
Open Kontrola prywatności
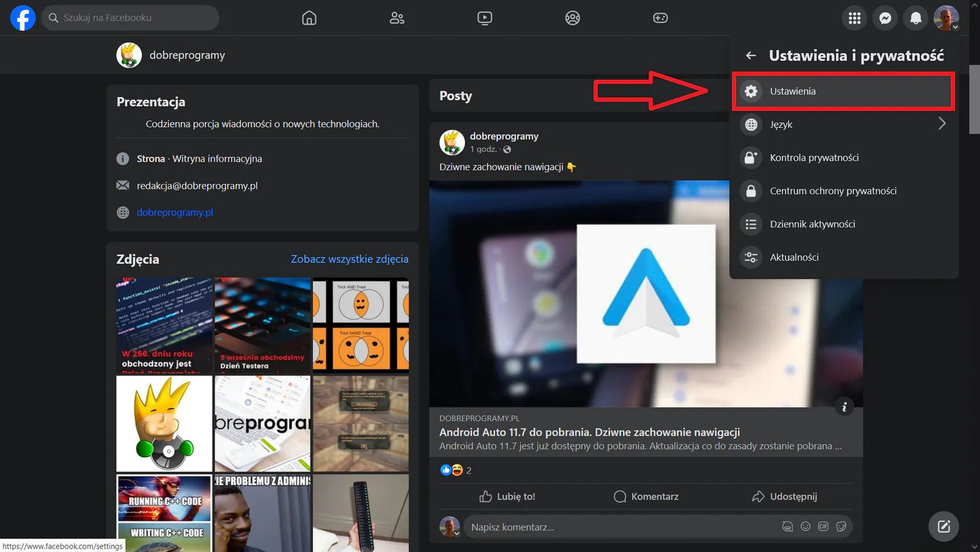click(843, 157)
